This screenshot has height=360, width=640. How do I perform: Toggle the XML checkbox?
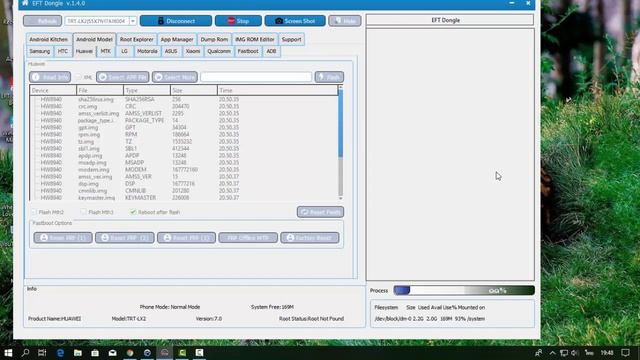point(79,77)
